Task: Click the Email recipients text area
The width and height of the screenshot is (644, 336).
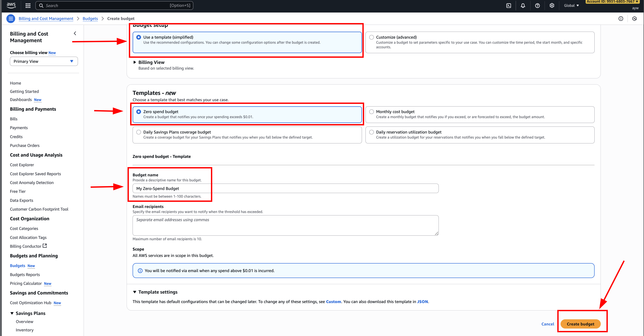Action: pos(285,225)
